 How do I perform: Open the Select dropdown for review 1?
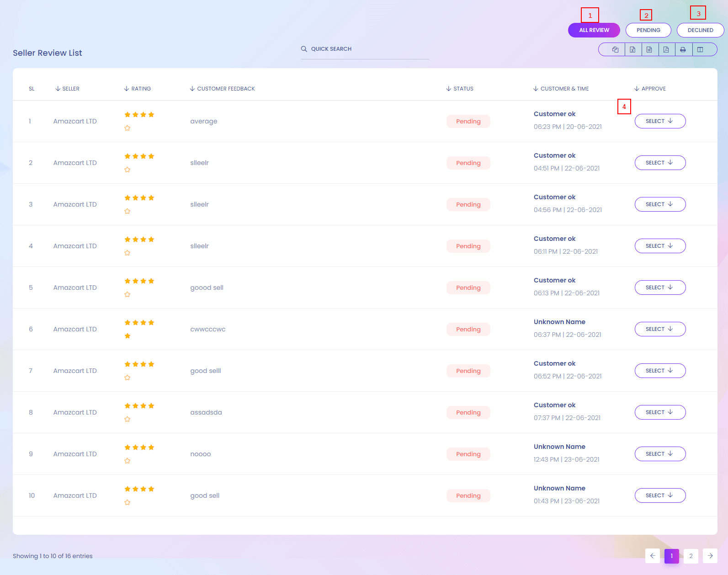click(x=660, y=121)
